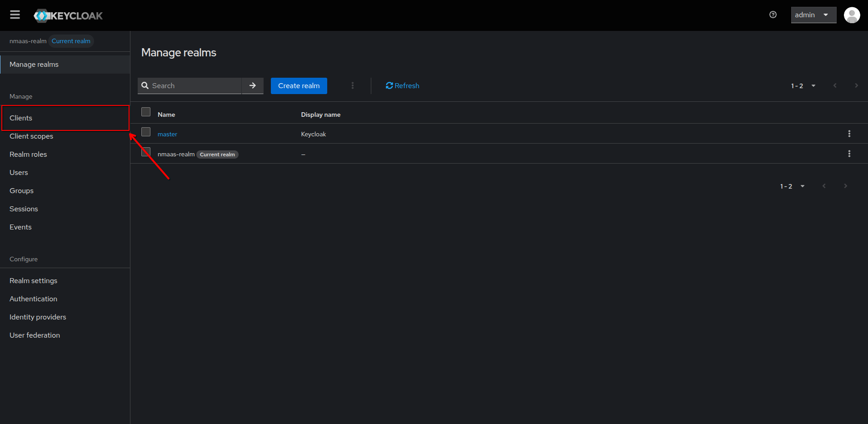
Task: Refresh the realms list
Action: pyautogui.click(x=402, y=86)
